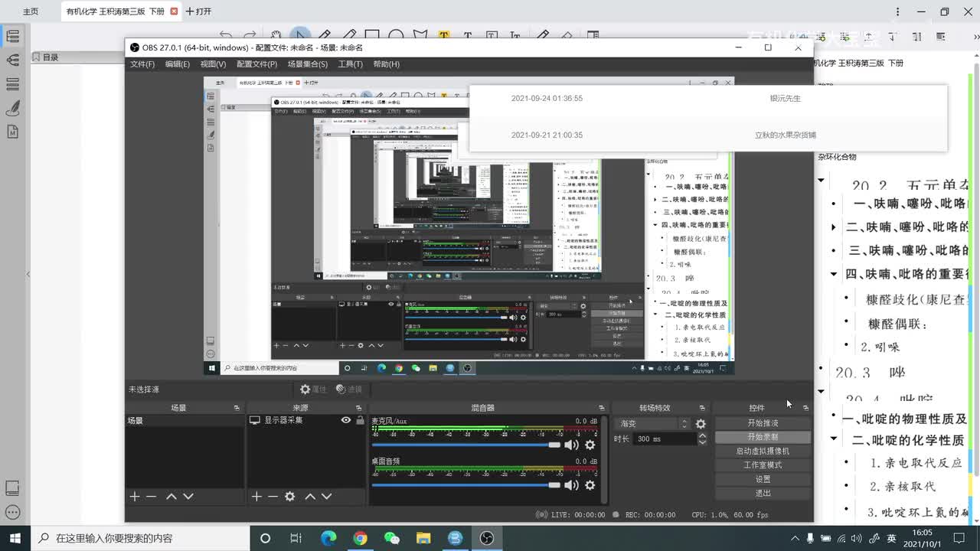The width and height of the screenshot is (980, 551).
Task: Pop out the 来源 dock panel
Action: coord(358,408)
